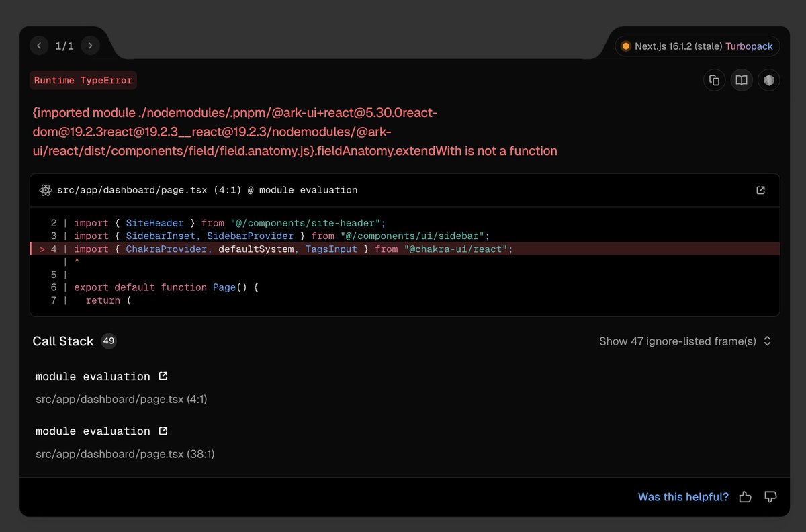Open first module evaluation frame in editor
This screenshot has height=532, width=806.
(163, 376)
